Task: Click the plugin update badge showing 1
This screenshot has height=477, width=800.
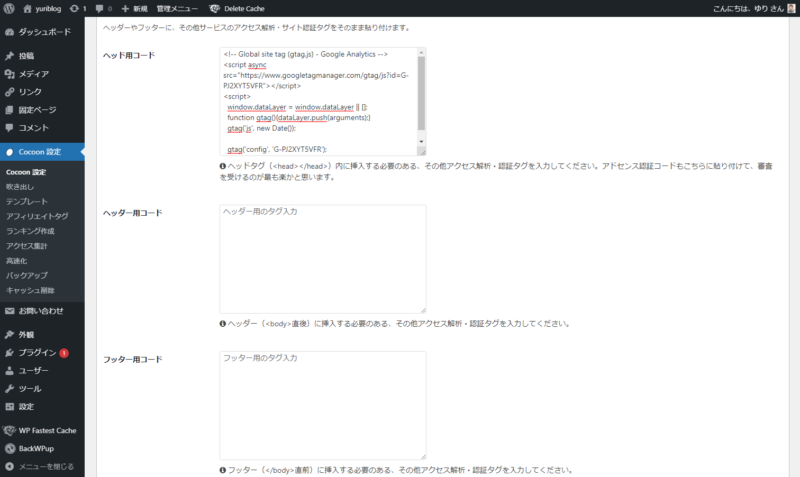Action: tap(64, 353)
